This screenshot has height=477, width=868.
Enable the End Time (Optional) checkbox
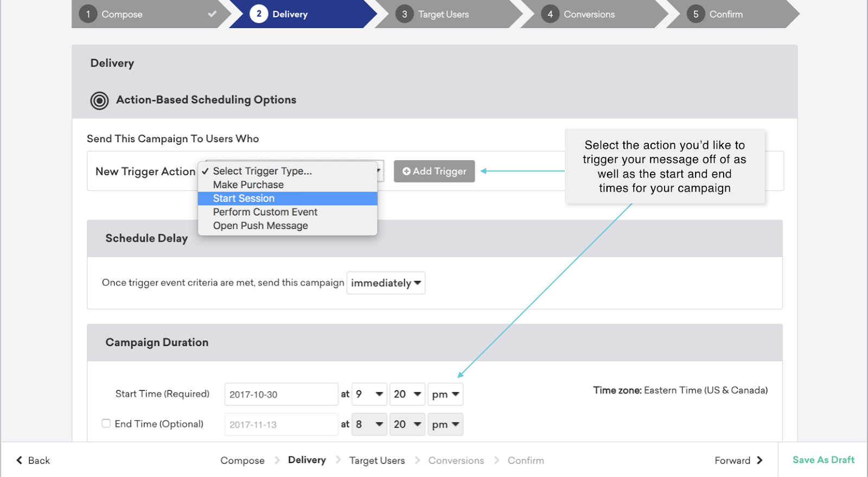(x=106, y=423)
